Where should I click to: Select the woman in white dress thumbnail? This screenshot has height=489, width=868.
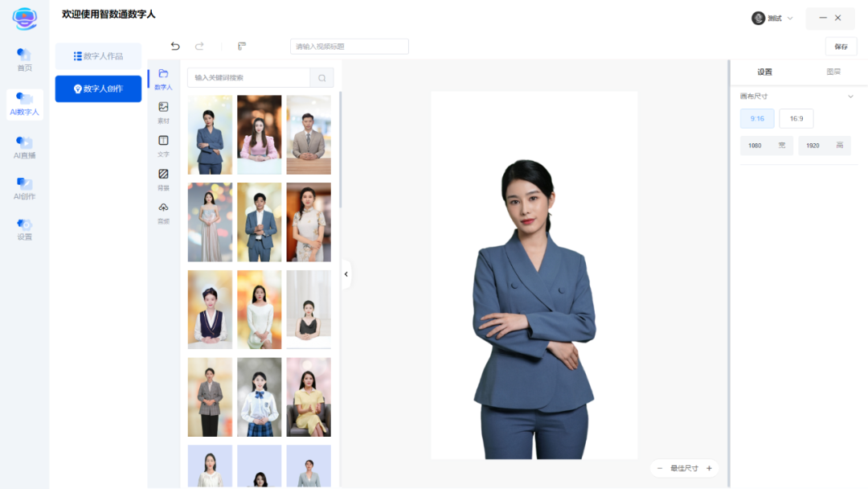pyautogui.click(x=259, y=310)
